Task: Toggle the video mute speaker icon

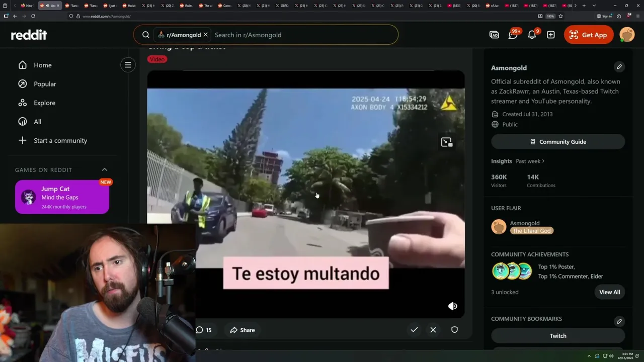Action: 453,306
